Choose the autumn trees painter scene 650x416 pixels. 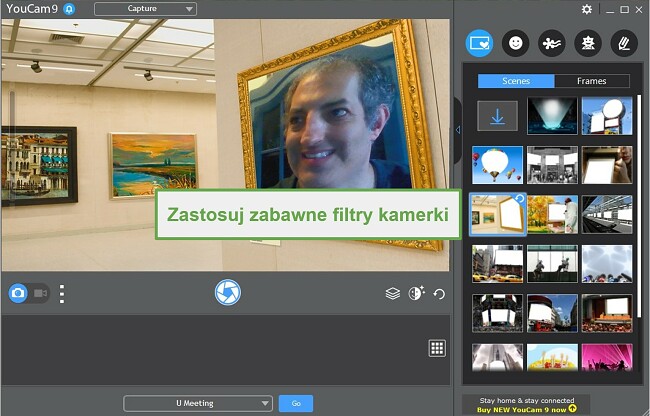coord(552,214)
